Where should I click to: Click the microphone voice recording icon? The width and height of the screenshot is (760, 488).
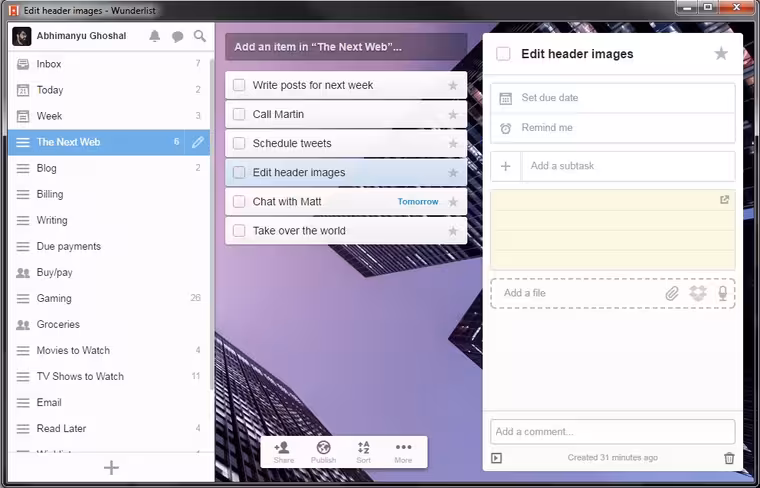click(x=723, y=293)
